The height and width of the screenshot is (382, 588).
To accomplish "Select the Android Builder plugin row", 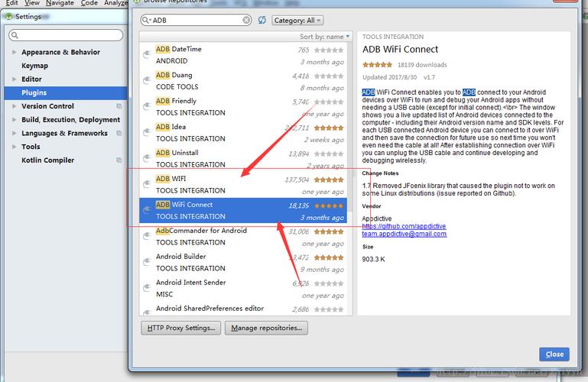I will coord(243,262).
